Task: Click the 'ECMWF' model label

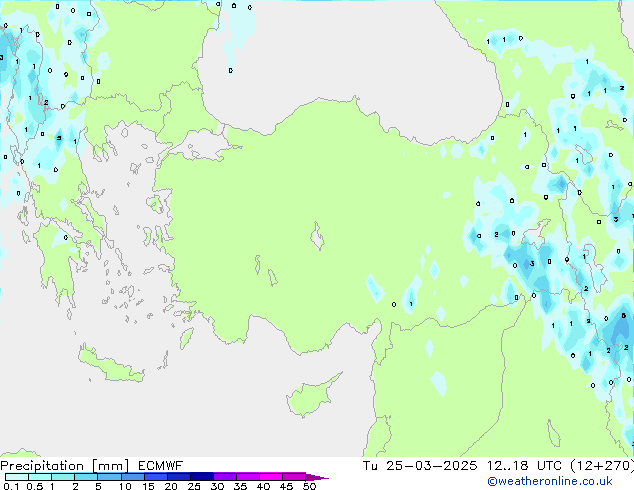Action: pyautogui.click(x=161, y=466)
